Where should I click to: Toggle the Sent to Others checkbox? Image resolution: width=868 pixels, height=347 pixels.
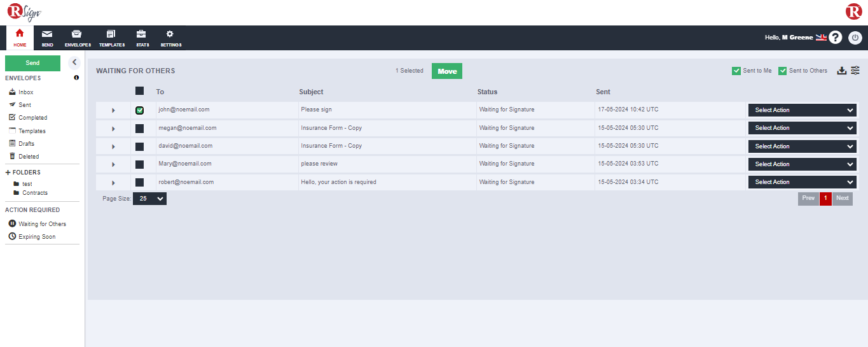click(783, 71)
